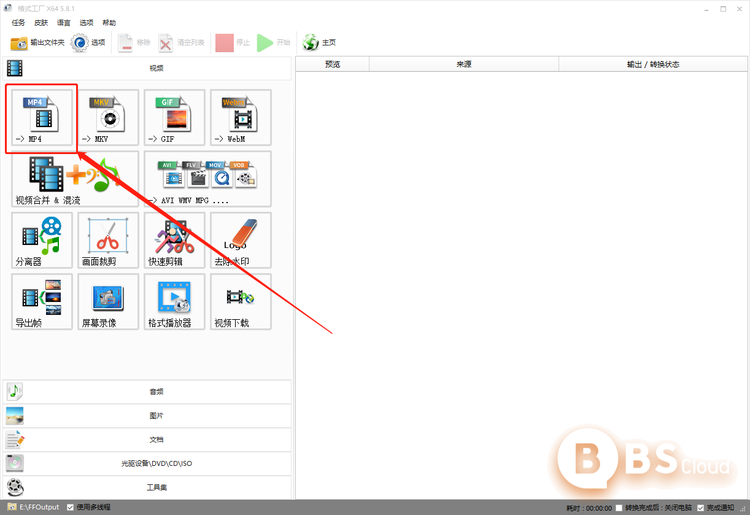The height and width of the screenshot is (515, 750).
Task: Launch the 分离器 tool
Action: point(42,240)
